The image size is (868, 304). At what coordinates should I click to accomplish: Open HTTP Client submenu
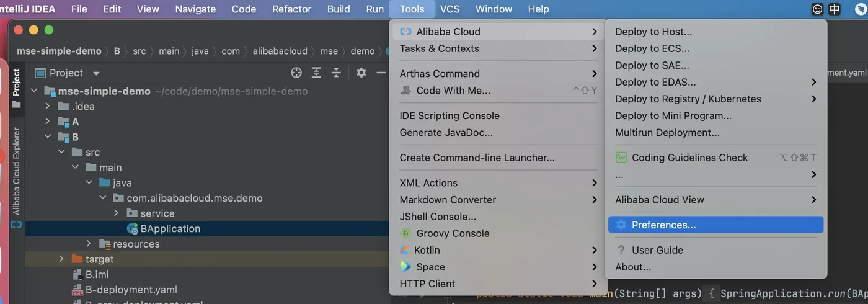pyautogui.click(x=498, y=284)
